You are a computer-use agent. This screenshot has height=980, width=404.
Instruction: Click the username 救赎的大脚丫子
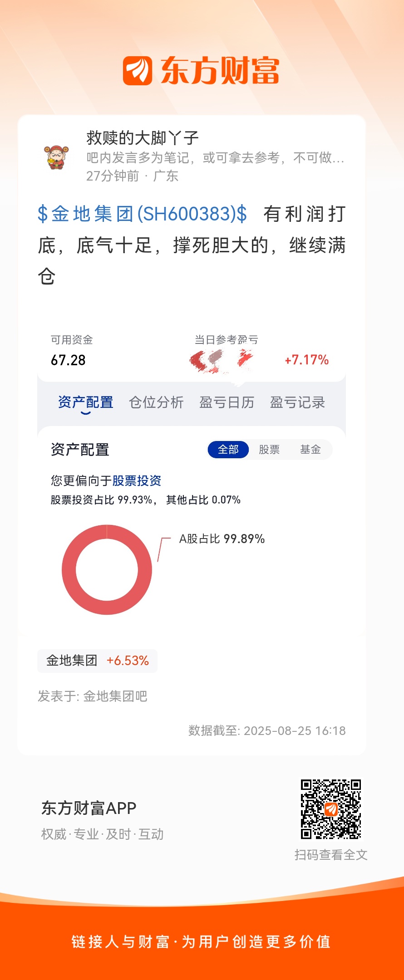pos(143,137)
